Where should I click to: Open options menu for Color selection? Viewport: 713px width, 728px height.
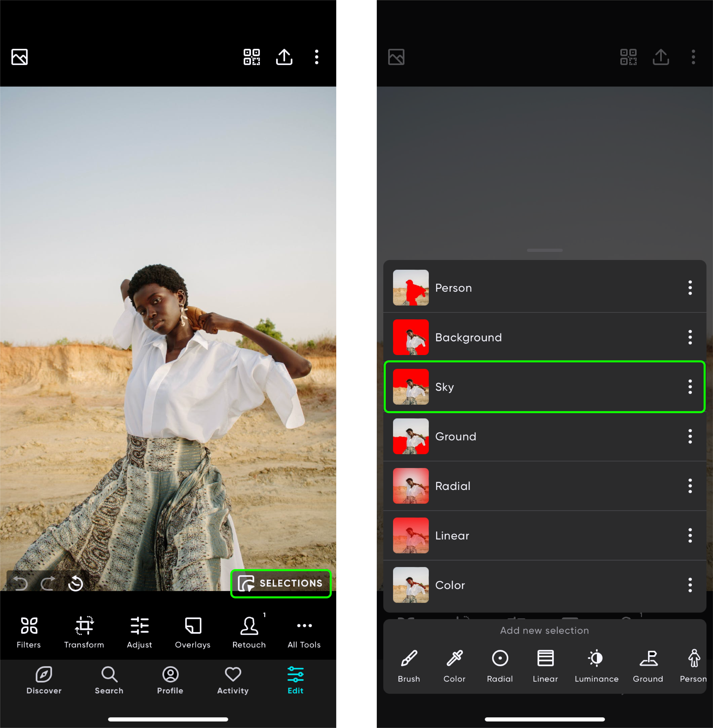click(x=690, y=585)
